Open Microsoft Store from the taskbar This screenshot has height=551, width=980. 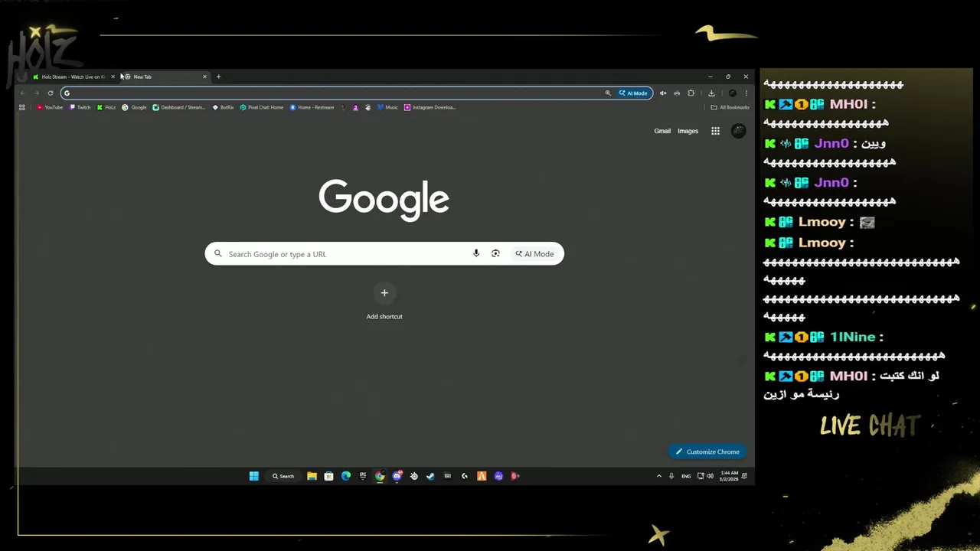click(328, 476)
